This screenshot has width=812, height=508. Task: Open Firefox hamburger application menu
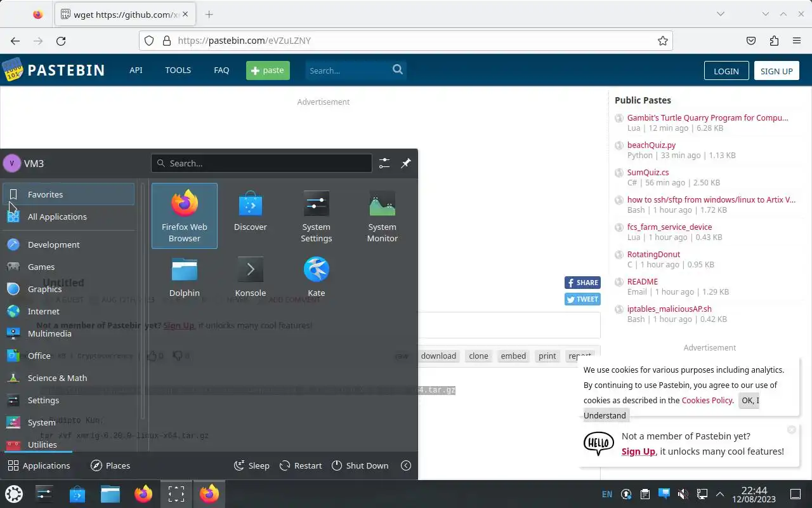(797, 41)
